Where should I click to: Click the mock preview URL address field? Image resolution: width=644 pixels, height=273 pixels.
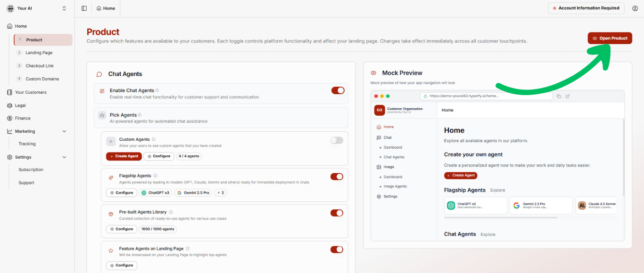click(x=486, y=96)
